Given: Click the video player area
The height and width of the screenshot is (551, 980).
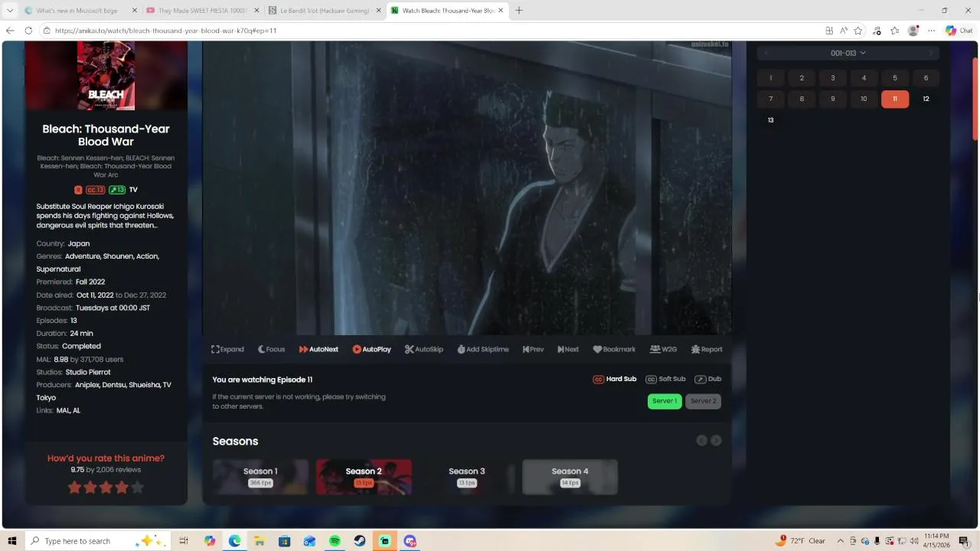Looking at the screenshot, I should [467, 188].
